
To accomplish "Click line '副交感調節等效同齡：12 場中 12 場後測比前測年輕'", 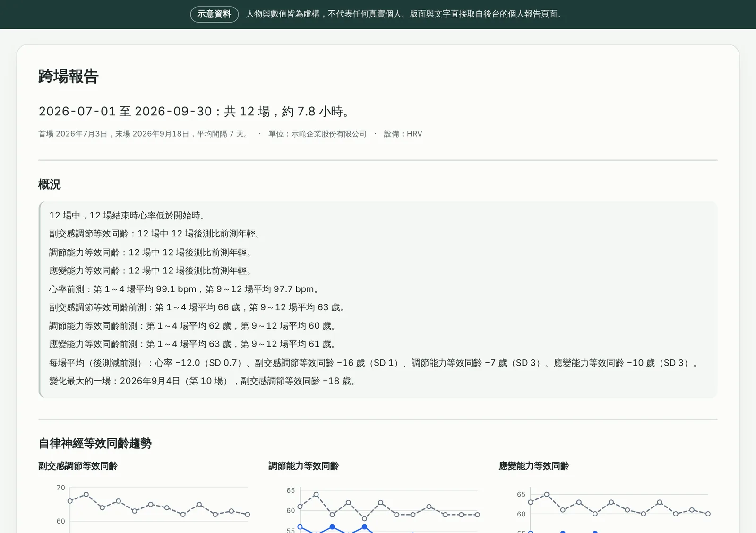I will (155, 234).
